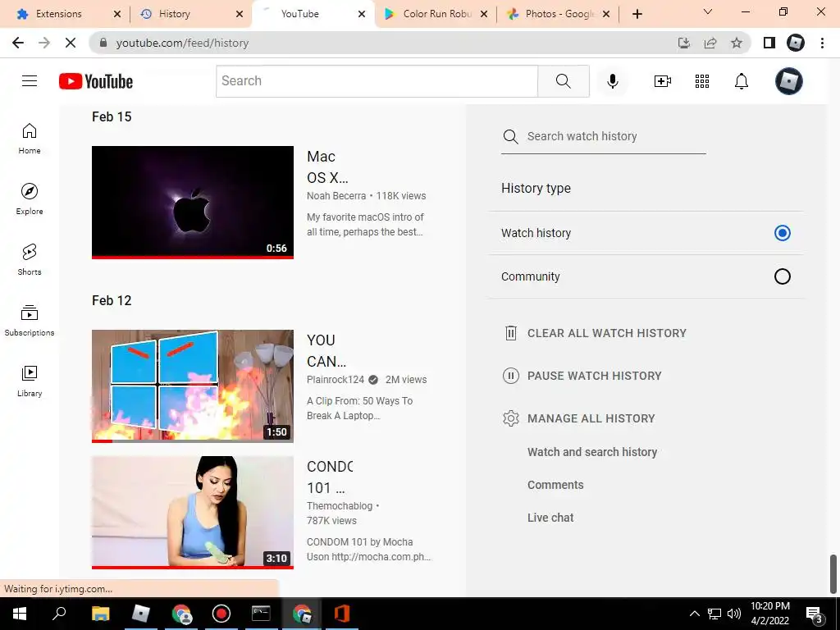Open the 3:10 duration video thumbnail
Viewport: 840px width, 630px height.
pyautogui.click(x=192, y=513)
